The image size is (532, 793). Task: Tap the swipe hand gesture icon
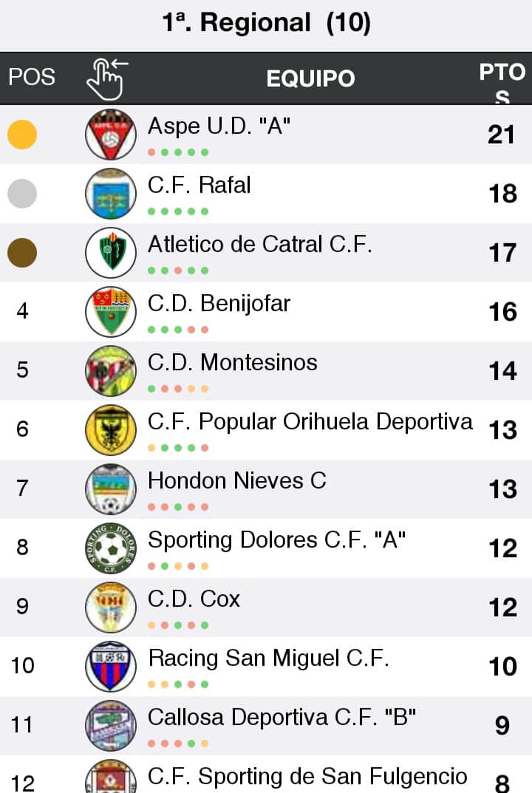pos(107,78)
